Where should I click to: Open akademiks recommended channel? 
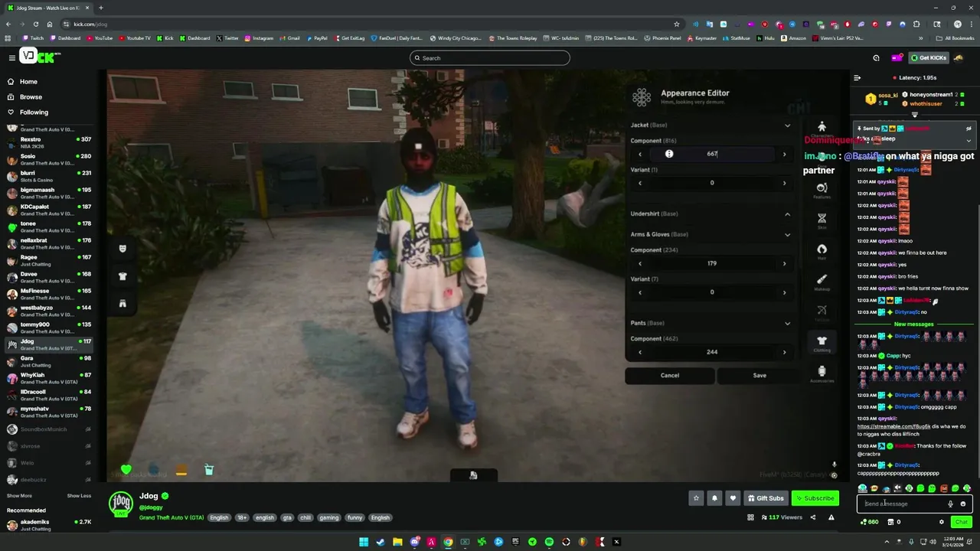[x=47, y=524]
